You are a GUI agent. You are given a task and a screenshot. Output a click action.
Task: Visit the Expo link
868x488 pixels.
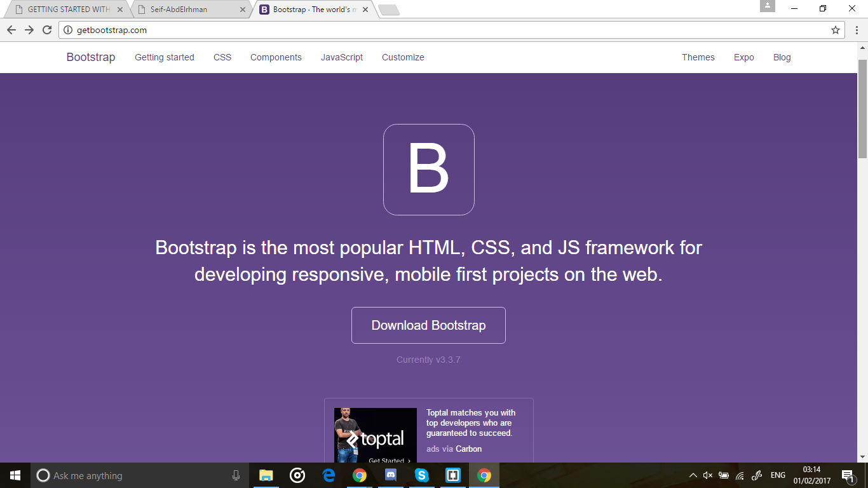(744, 57)
